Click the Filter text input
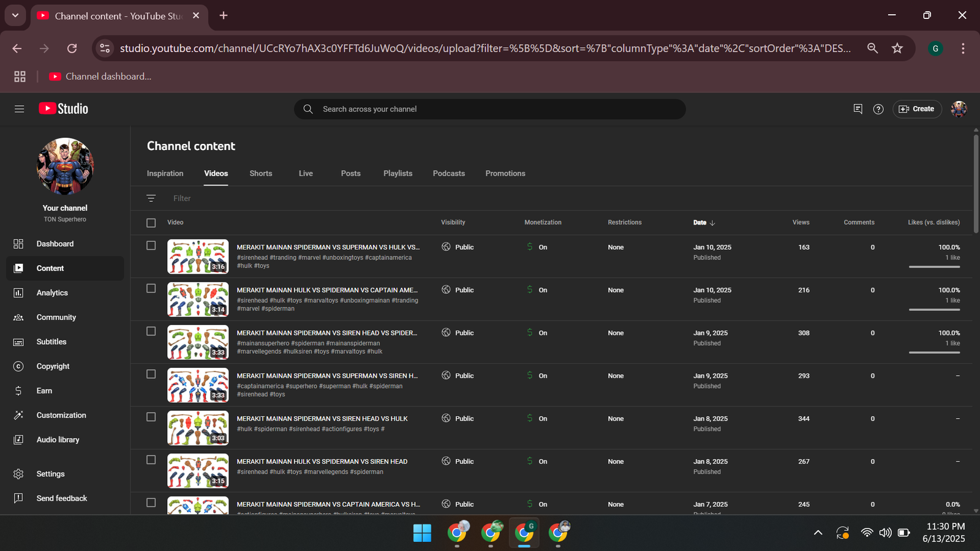This screenshot has height=551, width=980. pos(182,198)
